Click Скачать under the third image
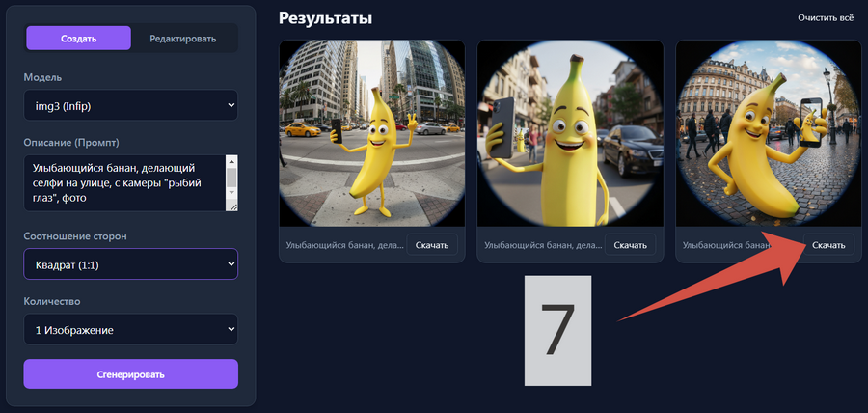The image size is (868, 413). click(828, 245)
